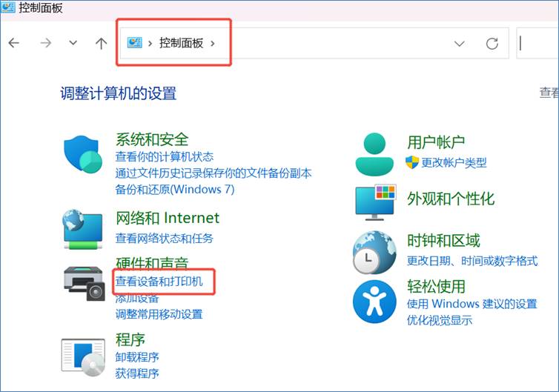Image resolution: width=559 pixels, height=392 pixels.
Task: Click the Forward navigation arrow
Action: point(46,43)
